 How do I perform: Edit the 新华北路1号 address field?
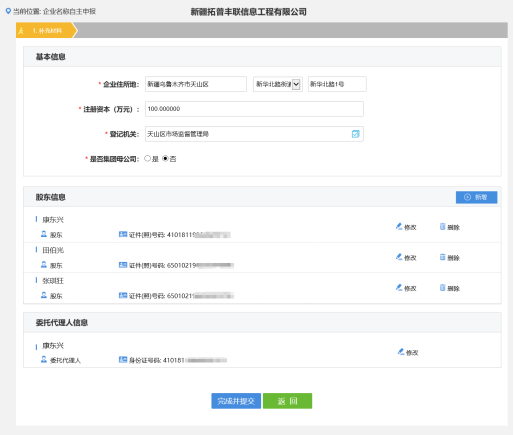point(337,84)
